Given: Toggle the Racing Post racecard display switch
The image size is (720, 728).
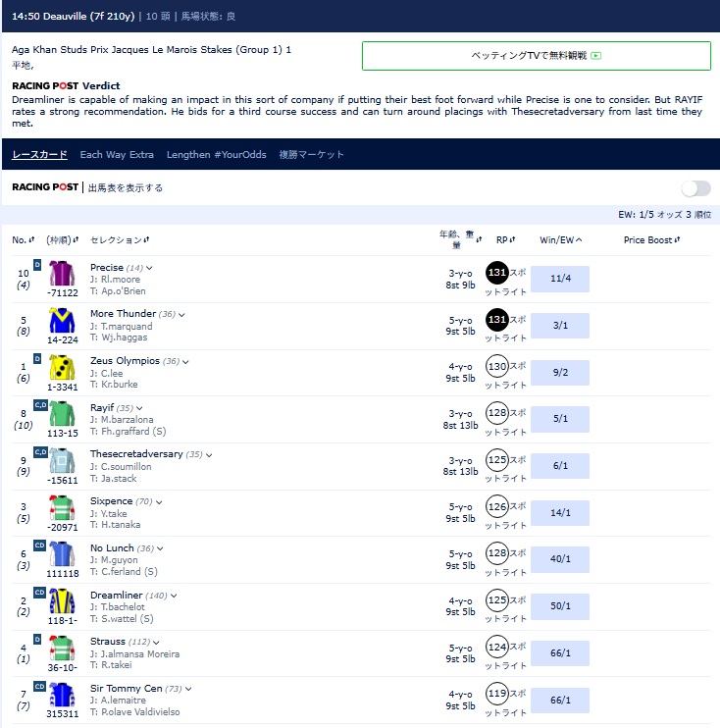Looking at the screenshot, I should [695, 188].
